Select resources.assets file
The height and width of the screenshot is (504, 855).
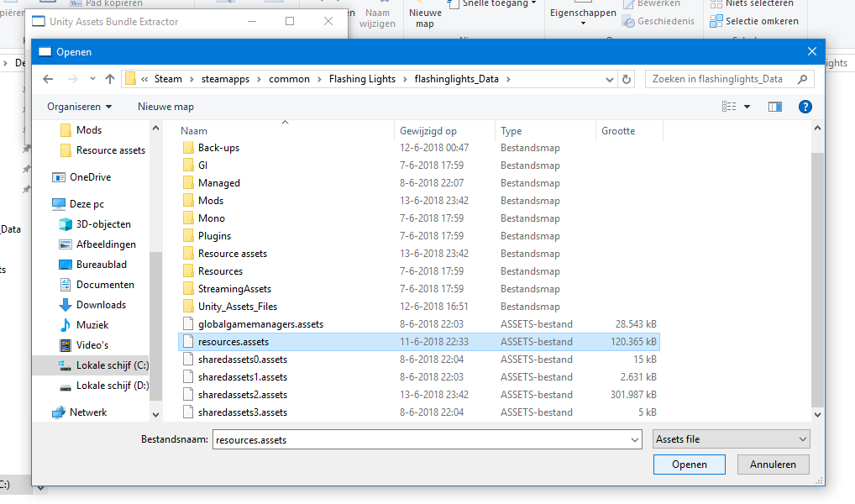point(419,342)
